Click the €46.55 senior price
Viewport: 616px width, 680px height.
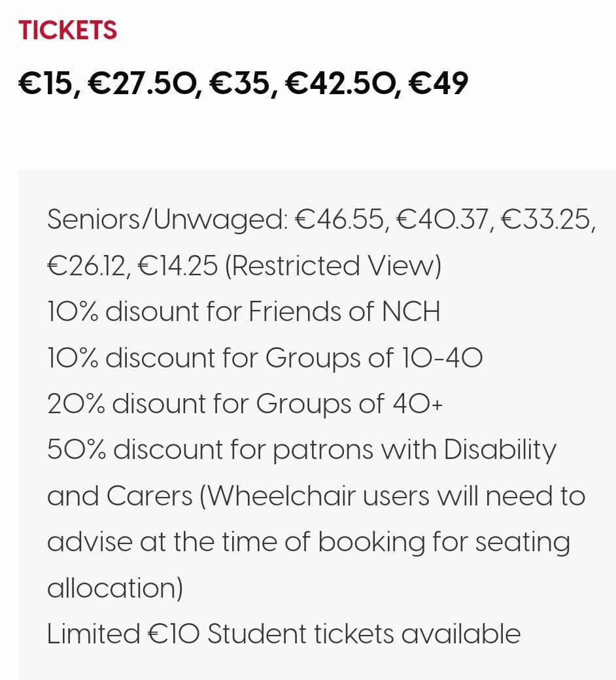[x=339, y=220]
